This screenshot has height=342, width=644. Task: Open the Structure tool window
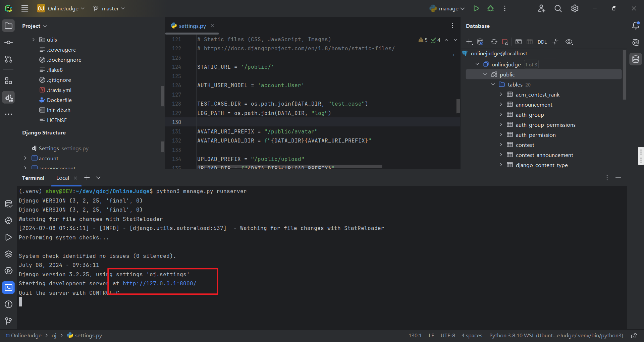click(8, 81)
